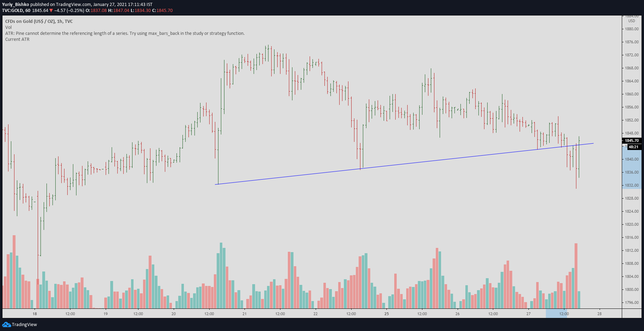Viewport: 644px width, 331px height.
Task: Click the 1800.00 price axis label
Action: point(632,289)
